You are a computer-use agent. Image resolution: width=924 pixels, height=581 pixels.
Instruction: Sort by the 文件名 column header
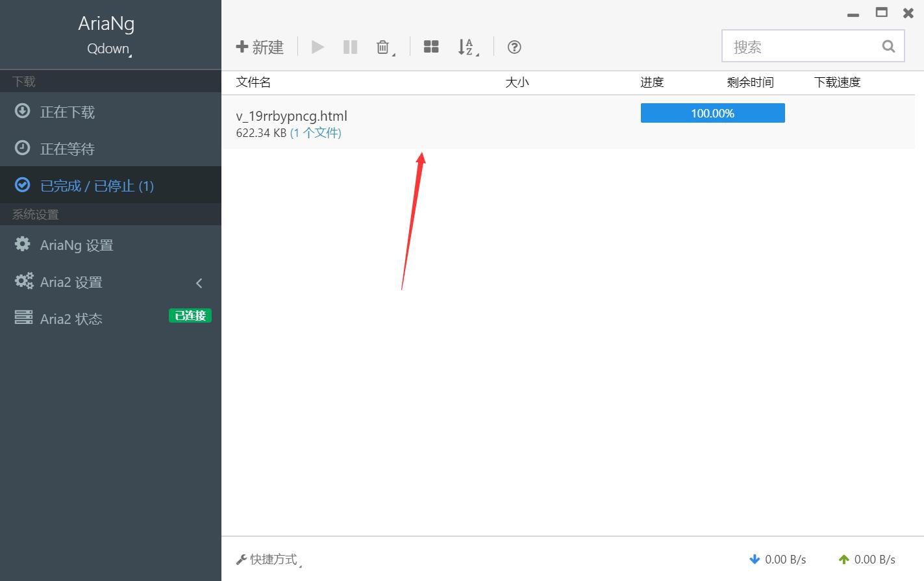(253, 82)
